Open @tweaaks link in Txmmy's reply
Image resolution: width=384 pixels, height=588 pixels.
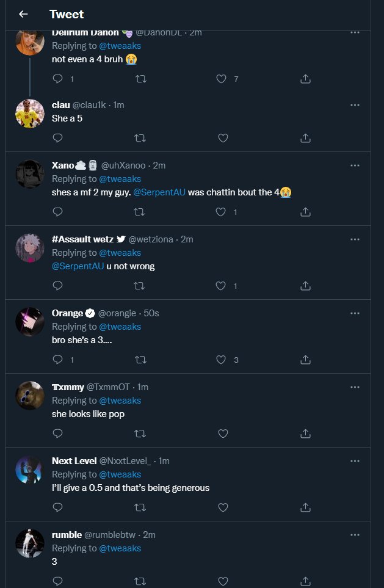[x=120, y=401]
